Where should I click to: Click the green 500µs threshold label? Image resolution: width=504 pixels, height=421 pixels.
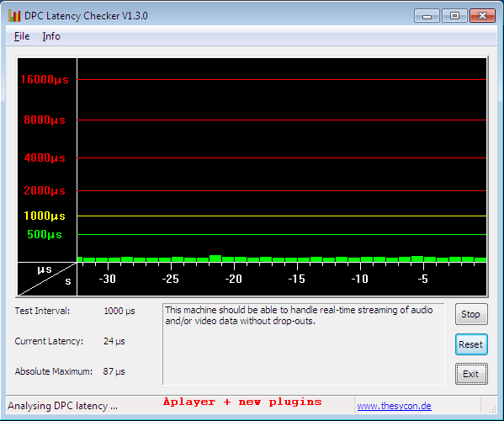[x=45, y=234]
